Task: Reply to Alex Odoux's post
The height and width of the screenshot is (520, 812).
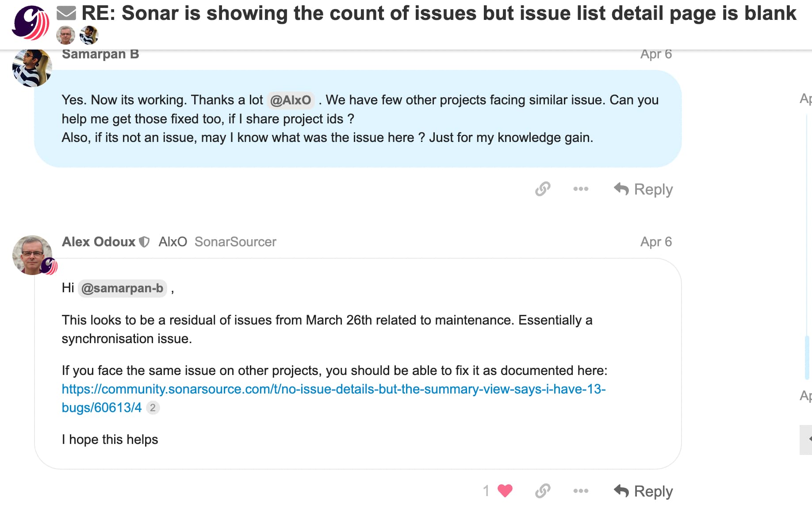Action: pos(643,491)
